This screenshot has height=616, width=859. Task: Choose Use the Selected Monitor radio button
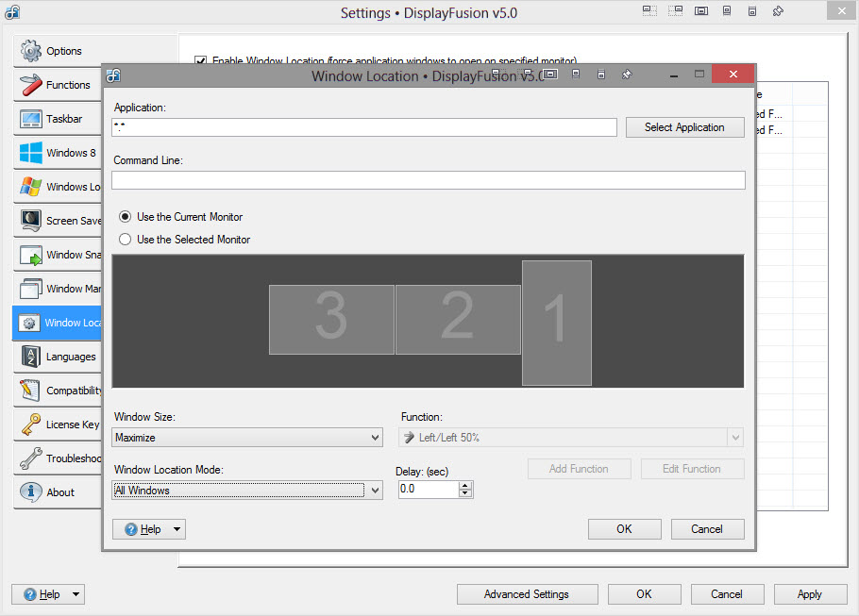click(126, 240)
